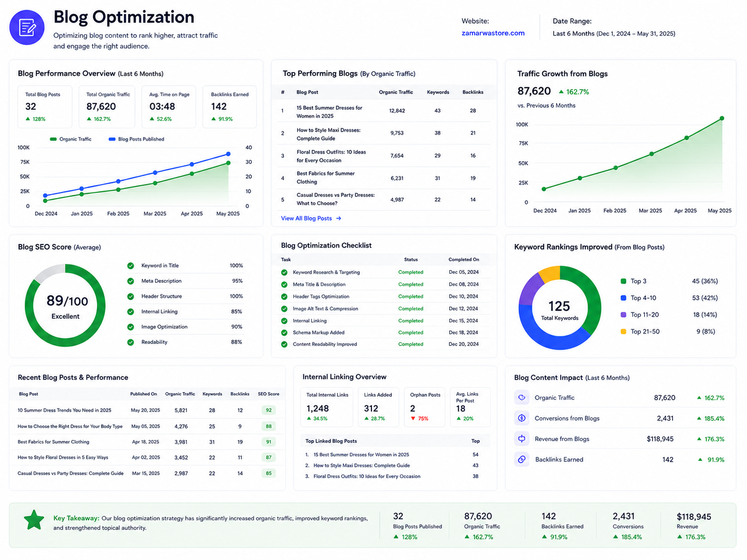
Task: Click the check icon for Meta Title & Description
Action: [284, 285]
